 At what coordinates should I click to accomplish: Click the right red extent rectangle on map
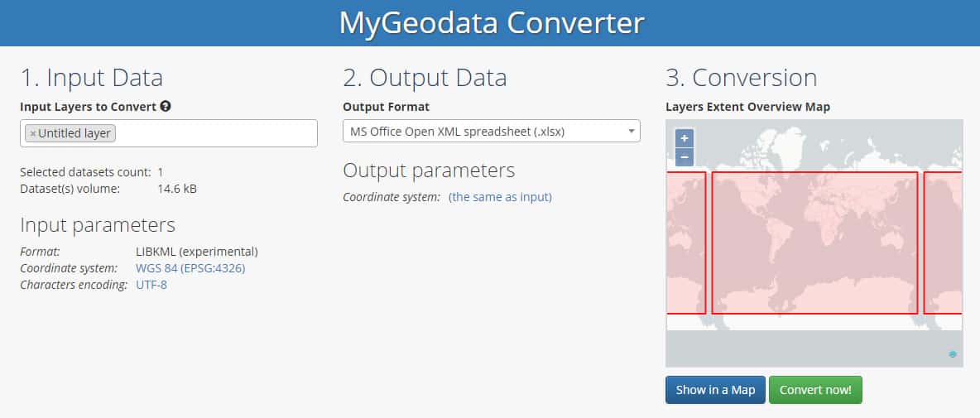pos(943,243)
